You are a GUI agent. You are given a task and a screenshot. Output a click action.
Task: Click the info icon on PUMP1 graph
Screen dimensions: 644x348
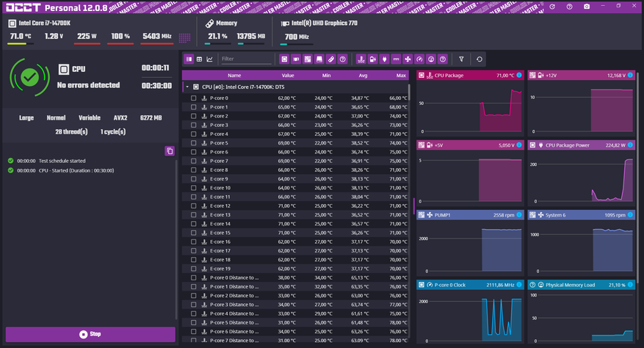[x=518, y=214]
